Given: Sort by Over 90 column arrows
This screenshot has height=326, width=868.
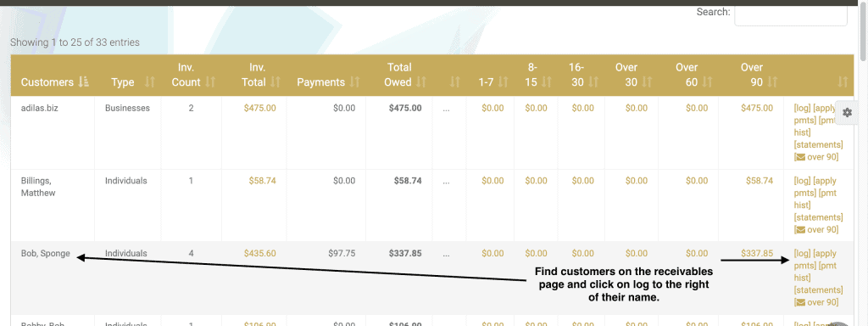Looking at the screenshot, I should (x=772, y=82).
